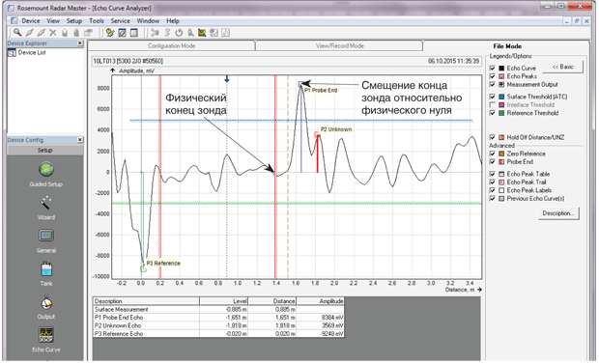The height and width of the screenshot is (364, 599).
Task: Close the Device Explorer panel
Action: 80,43
